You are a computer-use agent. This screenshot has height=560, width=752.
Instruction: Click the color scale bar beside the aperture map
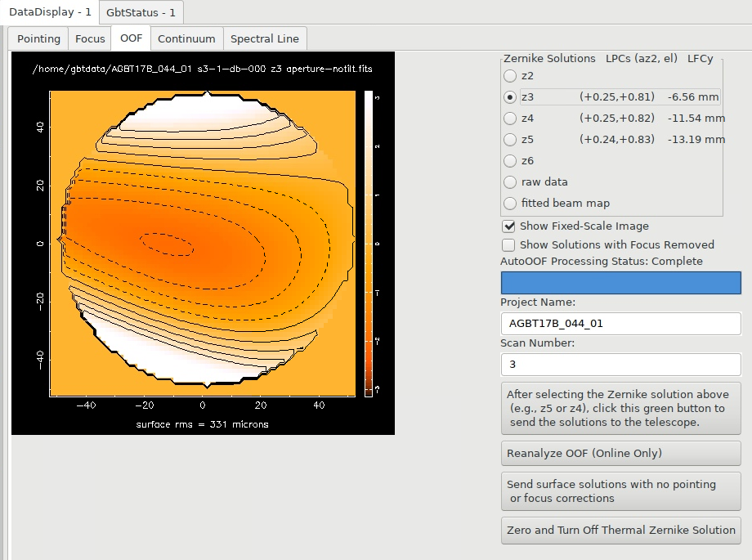coord(369,244)
